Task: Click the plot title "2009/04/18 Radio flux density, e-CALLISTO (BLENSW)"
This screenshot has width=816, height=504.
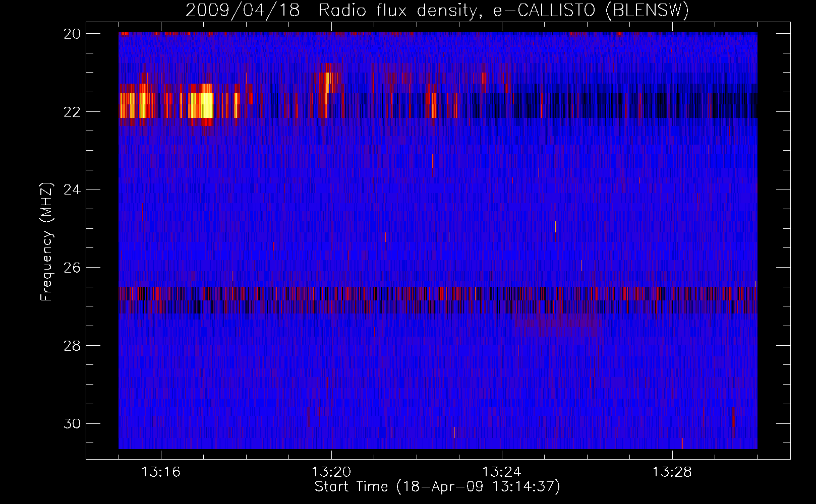Action: [437, 10]
